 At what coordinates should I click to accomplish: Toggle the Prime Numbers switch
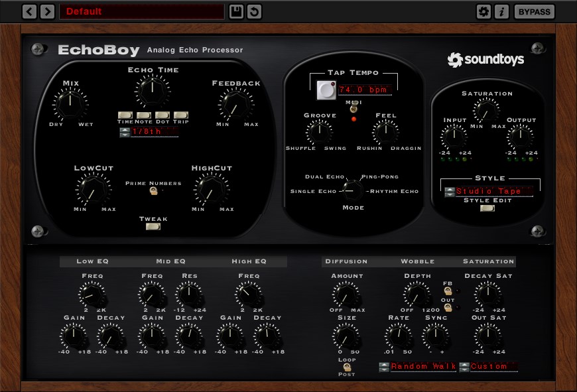pyautogui.click(x=153, y=190)
